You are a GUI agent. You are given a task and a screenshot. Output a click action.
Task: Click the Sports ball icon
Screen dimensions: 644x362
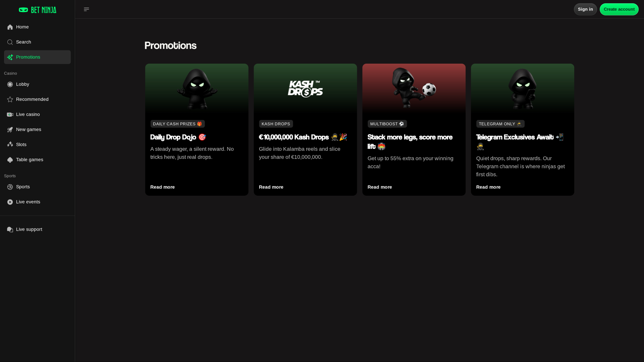pyautogui.click(x=10, y=187)
